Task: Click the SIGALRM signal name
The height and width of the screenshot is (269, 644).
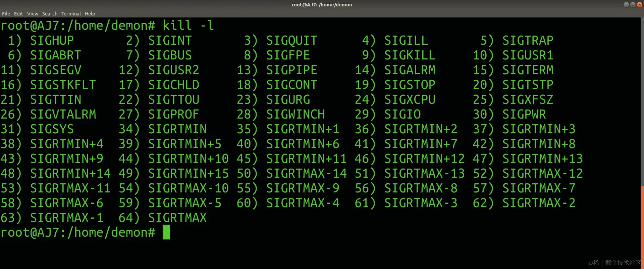Action: [410, 70]
